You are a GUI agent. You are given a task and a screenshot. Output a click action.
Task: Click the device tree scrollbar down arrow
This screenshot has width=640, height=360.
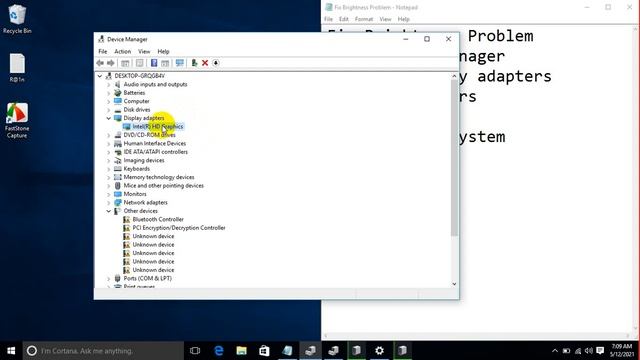(454, 284)
